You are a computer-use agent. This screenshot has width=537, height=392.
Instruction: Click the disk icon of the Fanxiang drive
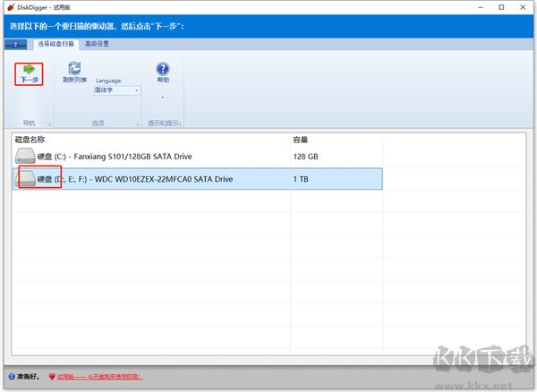pyautogui.click(x=25, y=156)
